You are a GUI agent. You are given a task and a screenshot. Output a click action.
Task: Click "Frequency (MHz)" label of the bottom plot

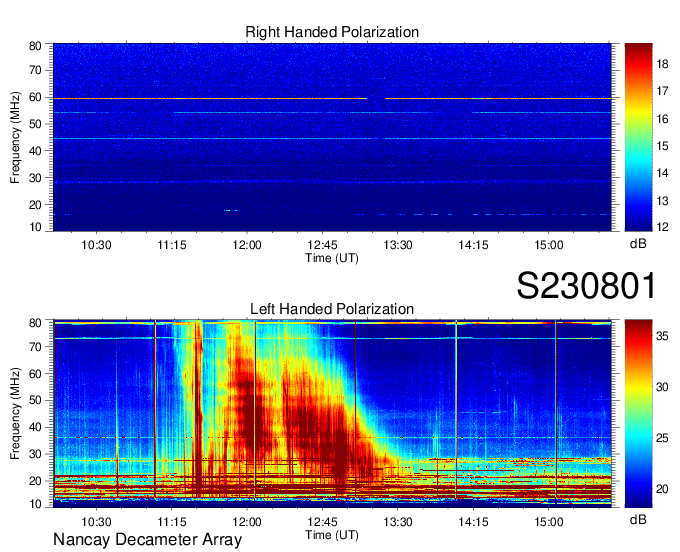(15, 414)
